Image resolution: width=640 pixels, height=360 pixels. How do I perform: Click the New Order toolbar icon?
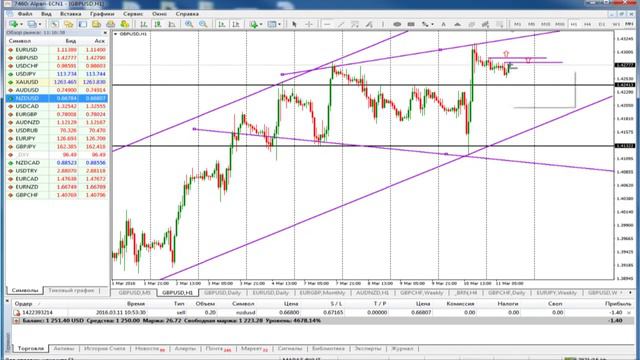(124, 24)
